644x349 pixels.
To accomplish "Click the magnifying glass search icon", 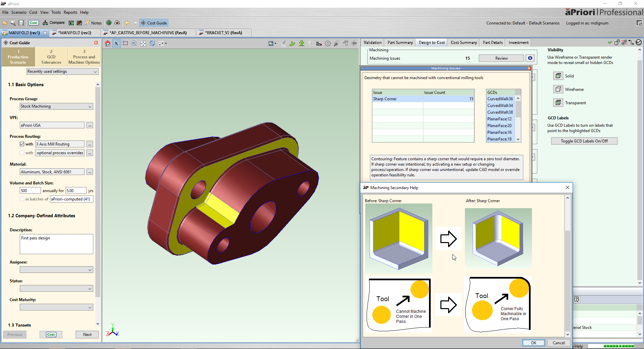I will [x=13, y=23].
